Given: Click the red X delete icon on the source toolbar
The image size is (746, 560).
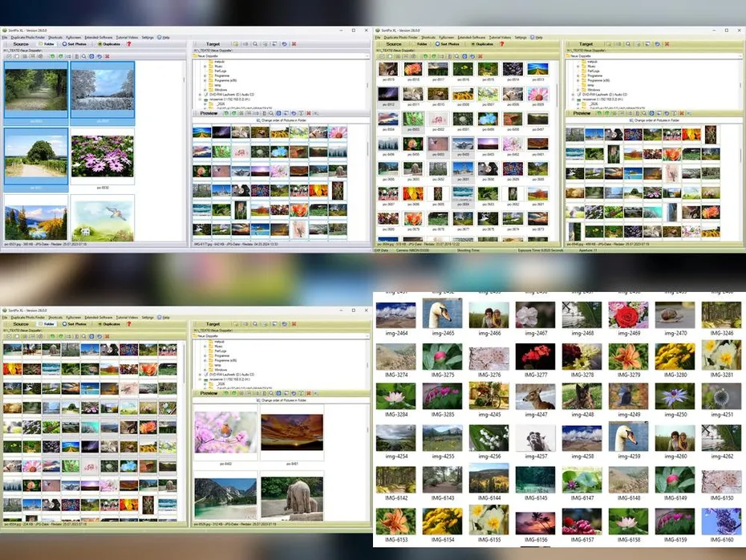Looking at the screenshot, I should coord(107,57).
